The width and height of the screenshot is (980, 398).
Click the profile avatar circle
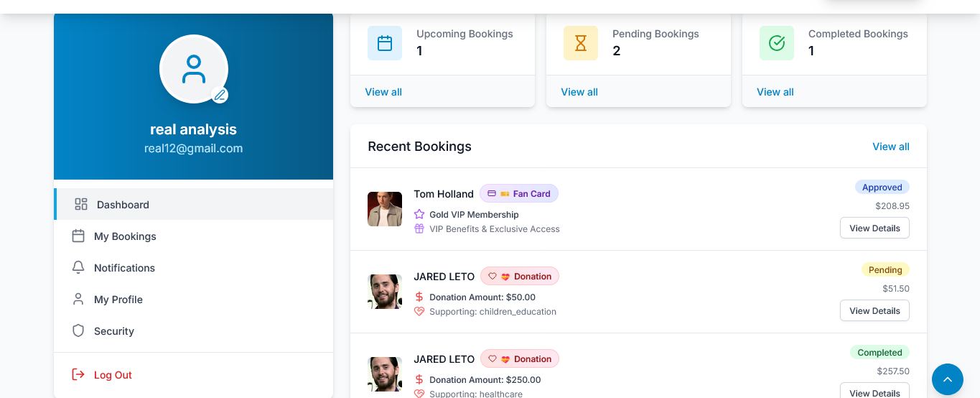pos(194,69)
